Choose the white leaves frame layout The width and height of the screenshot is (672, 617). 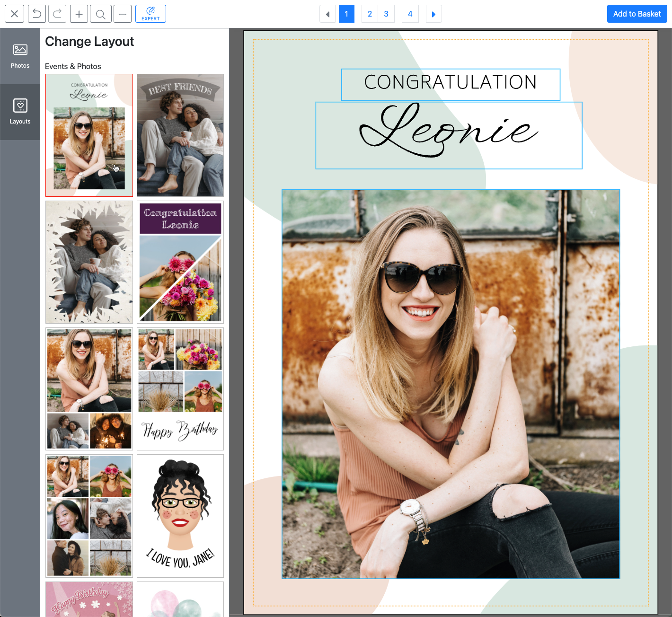89,262
